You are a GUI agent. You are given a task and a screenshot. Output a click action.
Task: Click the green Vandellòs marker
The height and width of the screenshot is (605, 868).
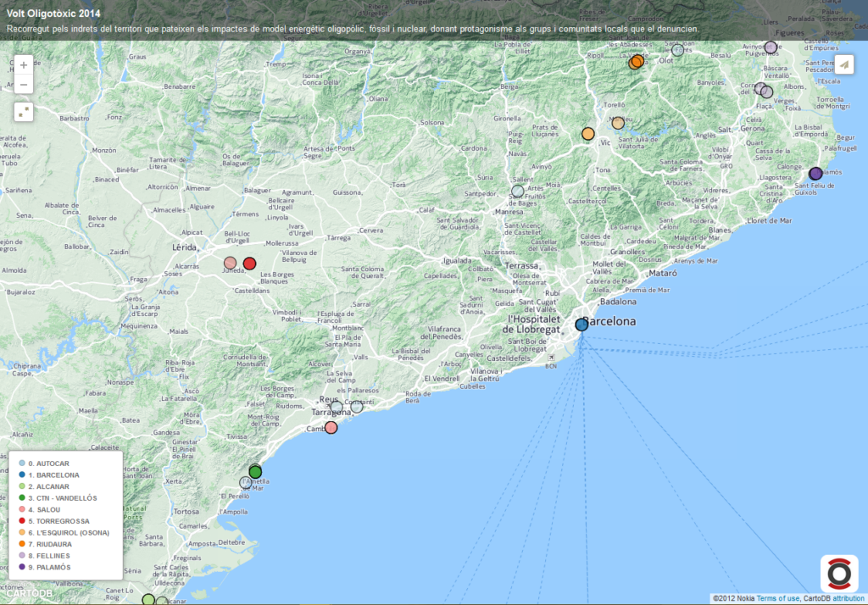255,472
